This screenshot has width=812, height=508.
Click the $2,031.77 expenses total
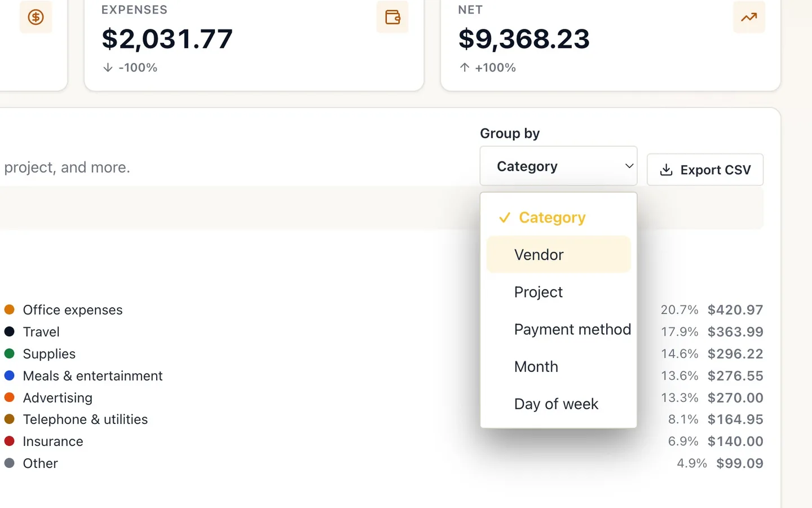pyautogui.click(x=167, y=39)
